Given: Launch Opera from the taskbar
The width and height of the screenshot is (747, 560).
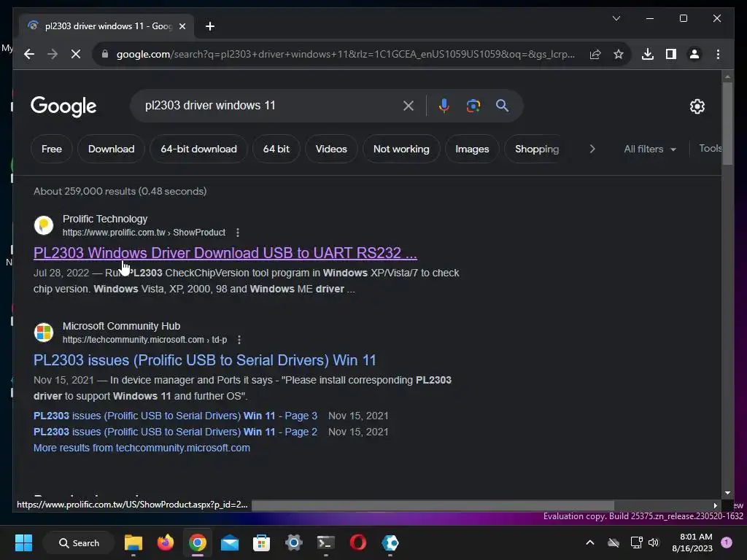Looking at the screenshot, I should coord(357,542).
